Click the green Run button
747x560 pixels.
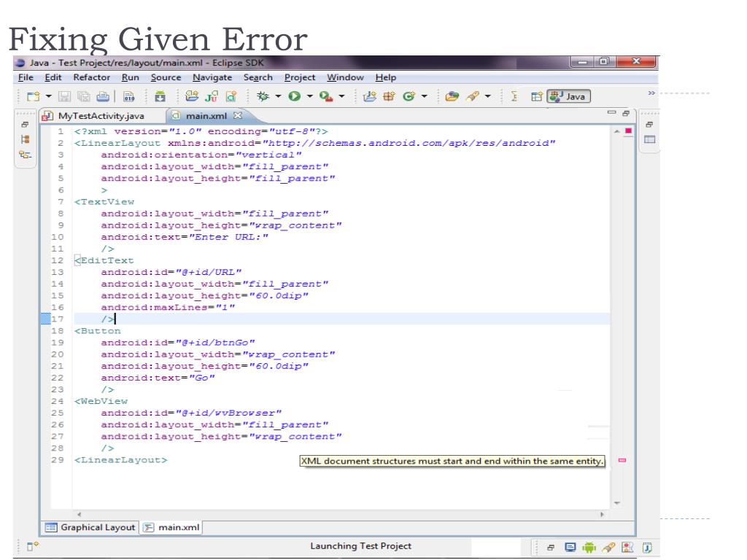coord(295,96)
